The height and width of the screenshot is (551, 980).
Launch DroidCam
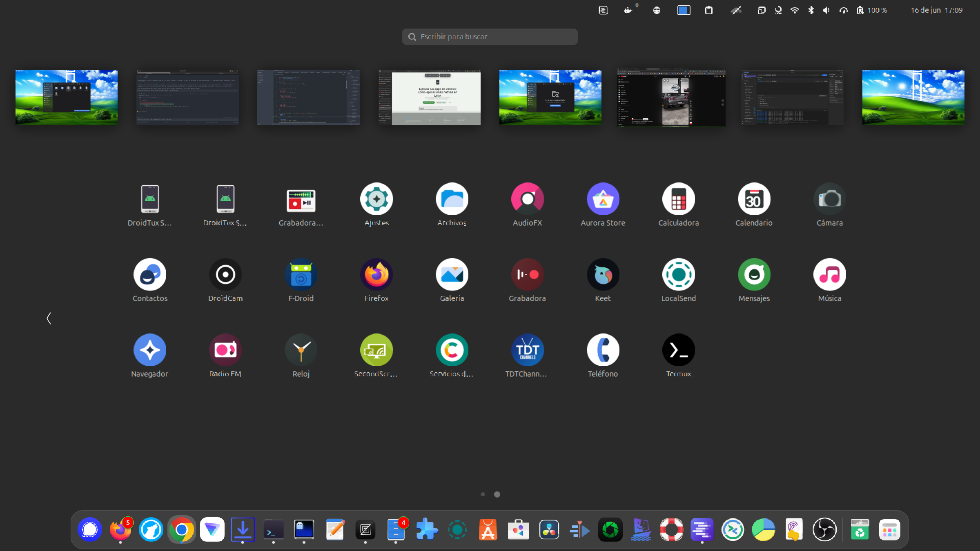(225, 275)
